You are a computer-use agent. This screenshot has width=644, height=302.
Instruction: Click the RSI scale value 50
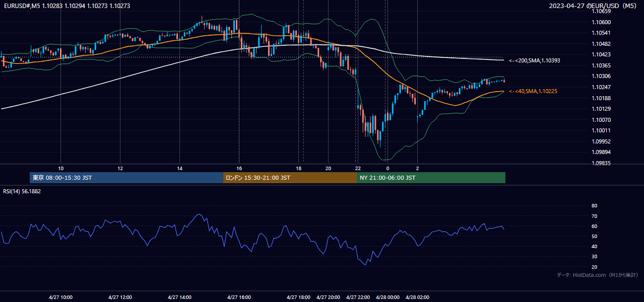pyautogui.click(x=594, y=236)
